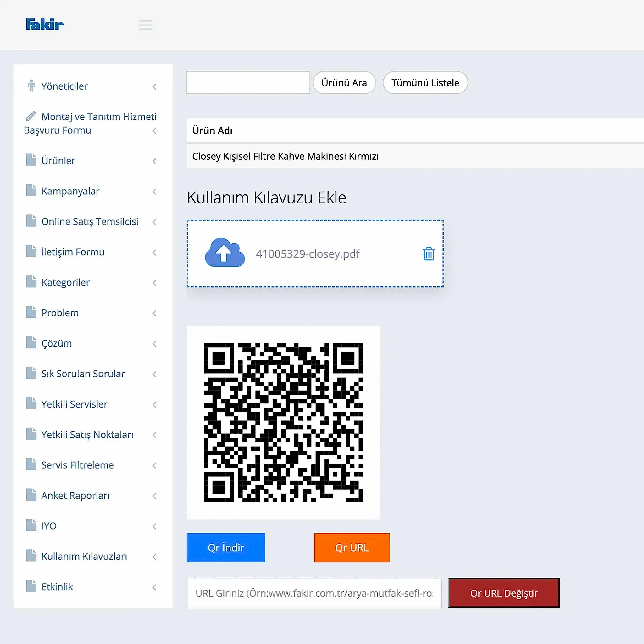Delete the uploaded PDF with trash icon
The width and height of the screenshot is (644, 644).
point(429,254)
